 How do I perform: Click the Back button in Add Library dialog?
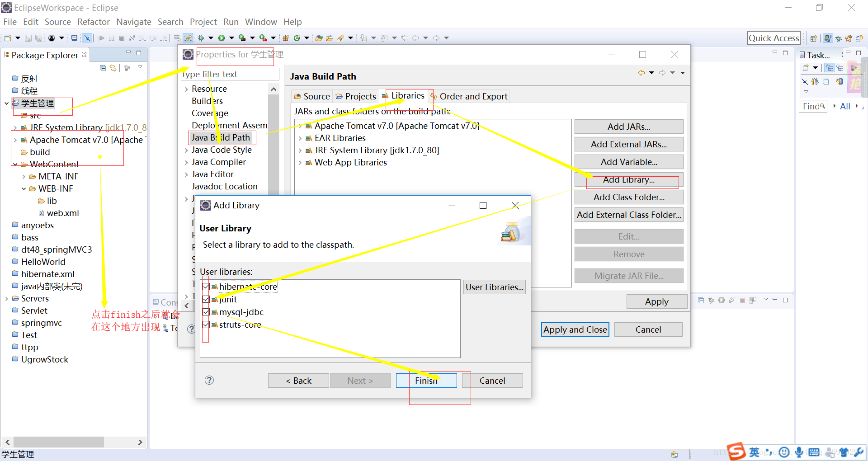point(298,381)
